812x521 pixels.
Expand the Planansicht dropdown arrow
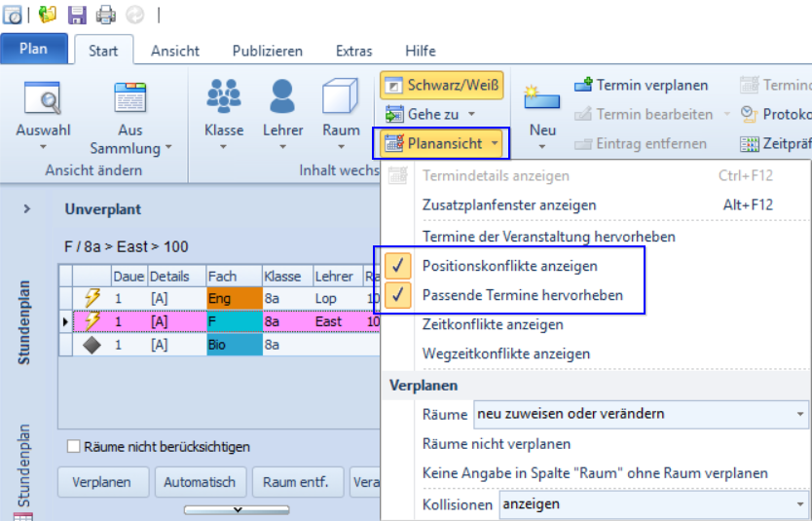(x=495, y=143)
